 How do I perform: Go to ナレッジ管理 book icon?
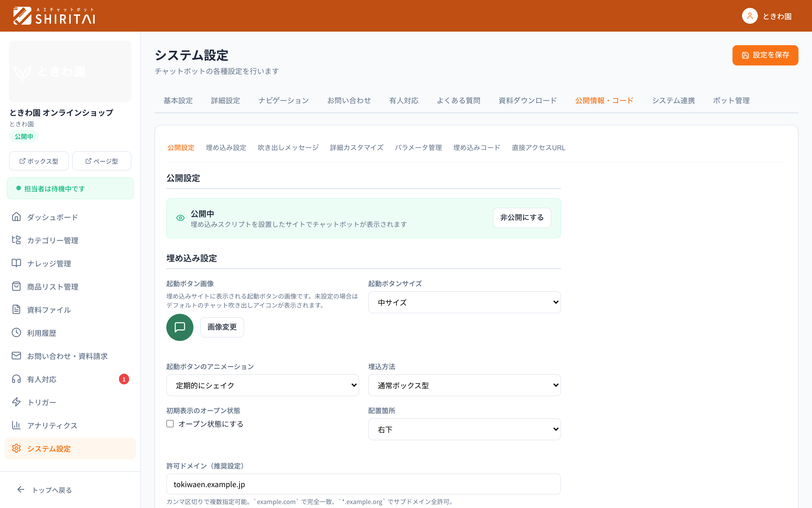(x=16, y=263)
